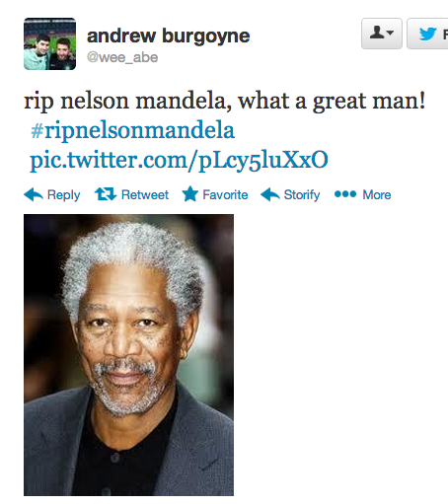
Task: Open andrew burgoyne's profile name link
Action: pos(168,36)
